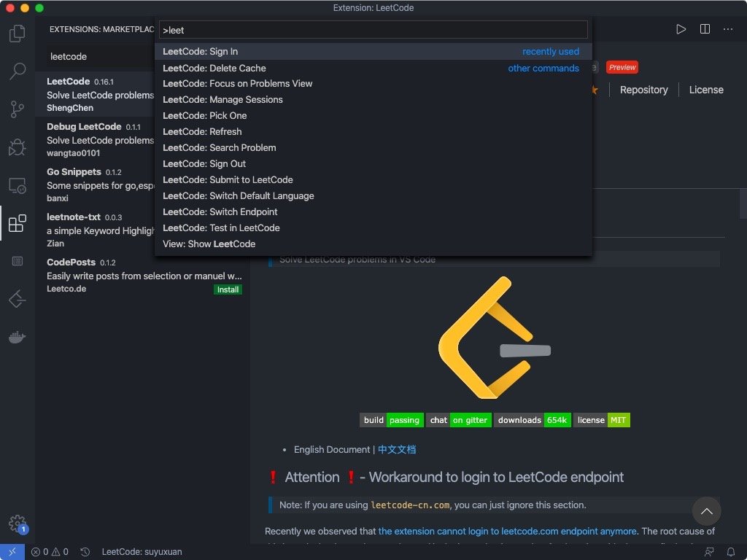Click the Manage gear icon
Image resolution: width=747 pixels, height=560 pixels.
[x=17, y=524]
